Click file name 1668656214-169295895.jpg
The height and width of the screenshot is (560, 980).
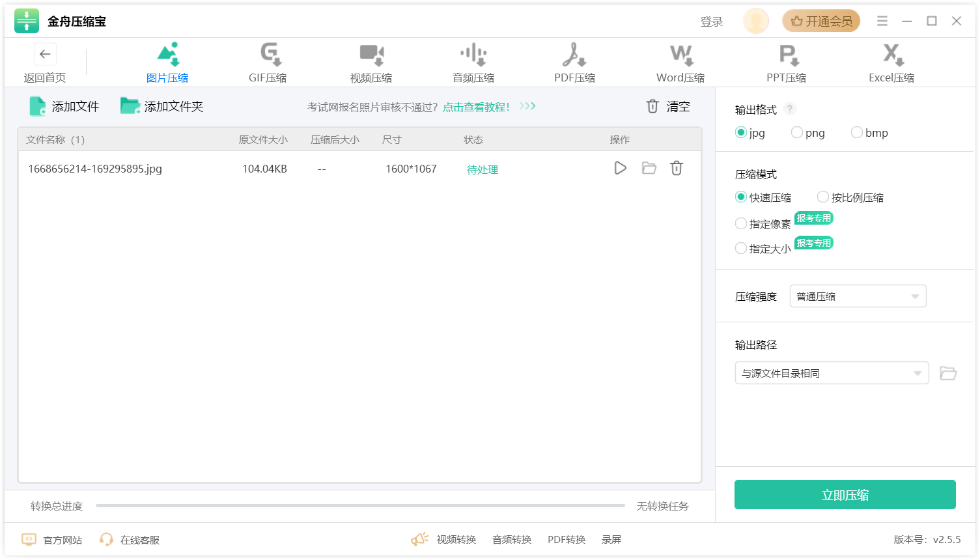tap(95, 169)
